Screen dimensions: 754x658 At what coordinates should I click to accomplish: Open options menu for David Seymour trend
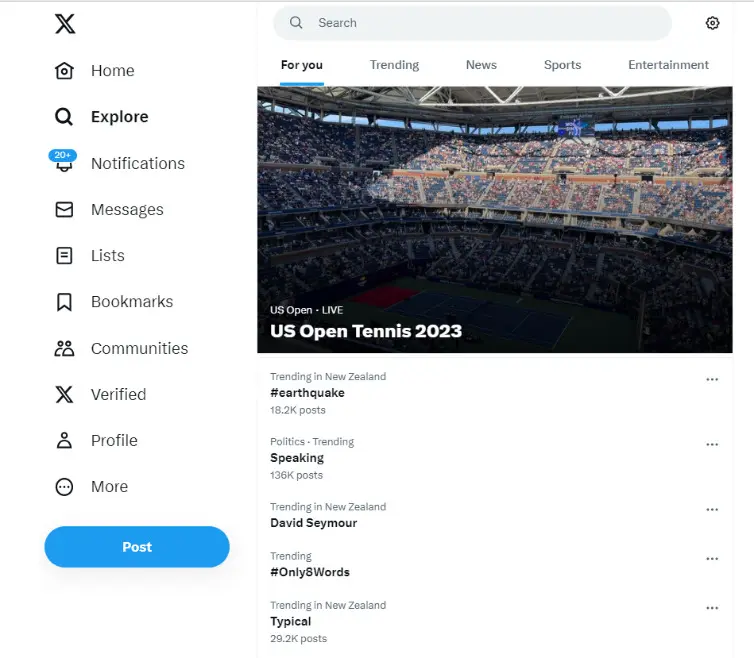[712, 509]
